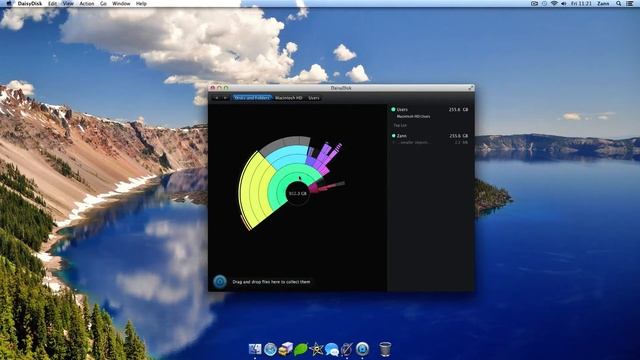
Task: Open the Edit menu
Action: pos(53,3)
